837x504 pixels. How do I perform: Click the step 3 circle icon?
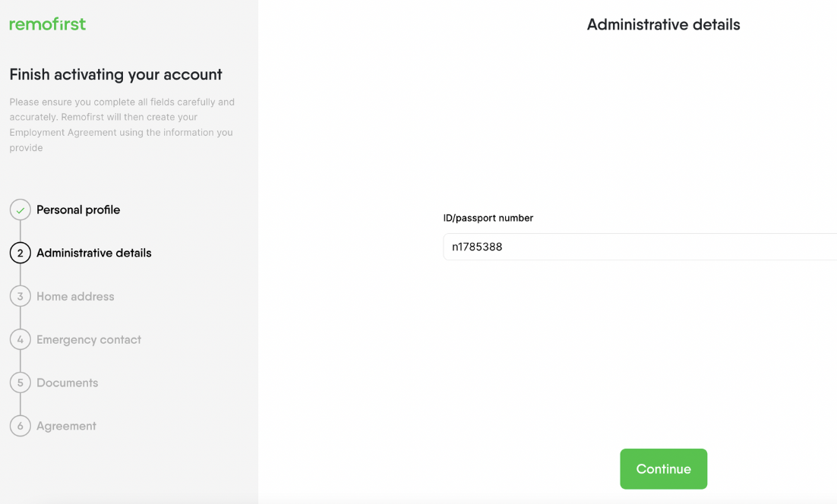pos(21,296)
